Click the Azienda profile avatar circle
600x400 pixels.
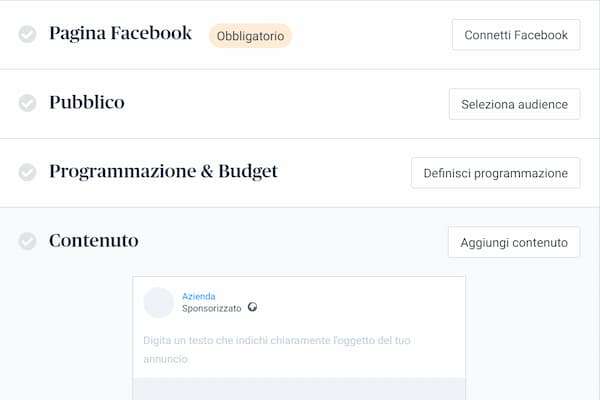(159, 302)
